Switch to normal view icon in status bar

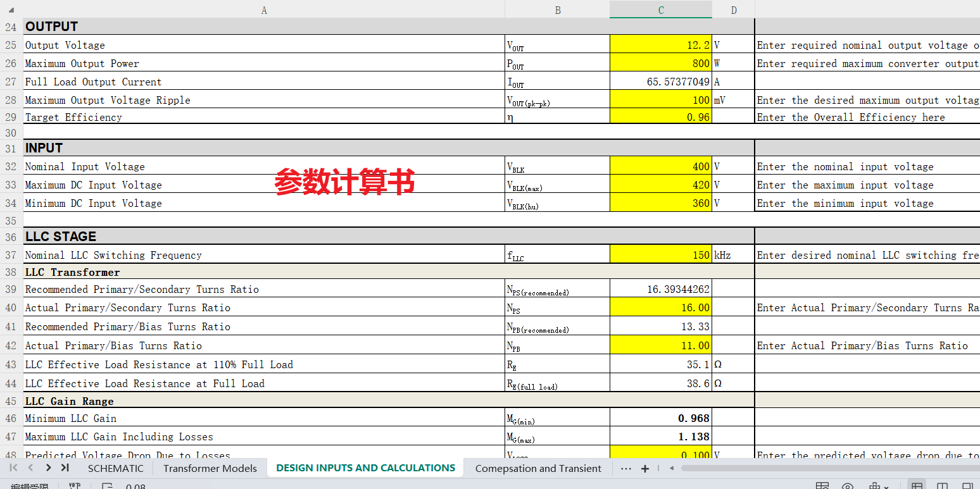(916, 486)
